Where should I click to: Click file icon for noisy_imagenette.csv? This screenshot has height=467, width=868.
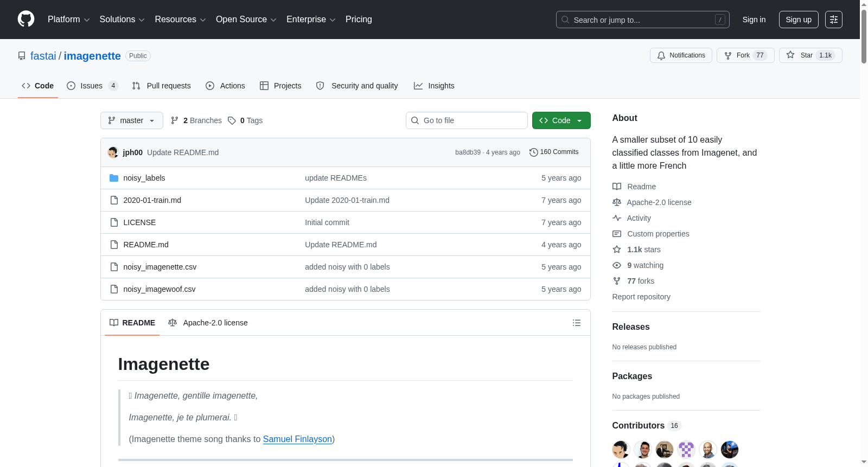tap(114, 267)
